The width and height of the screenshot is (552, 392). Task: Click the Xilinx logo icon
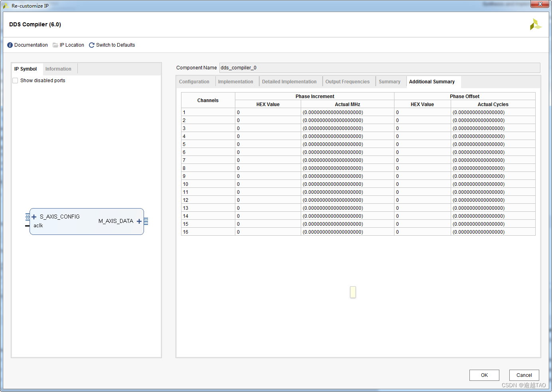[x=535, y=24]
